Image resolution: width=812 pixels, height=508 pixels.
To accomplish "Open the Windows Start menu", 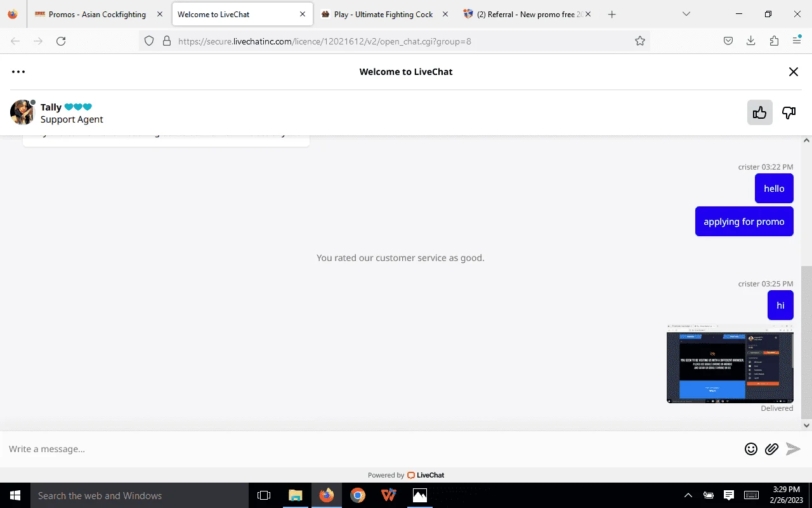I will click(x=15, y=495).
